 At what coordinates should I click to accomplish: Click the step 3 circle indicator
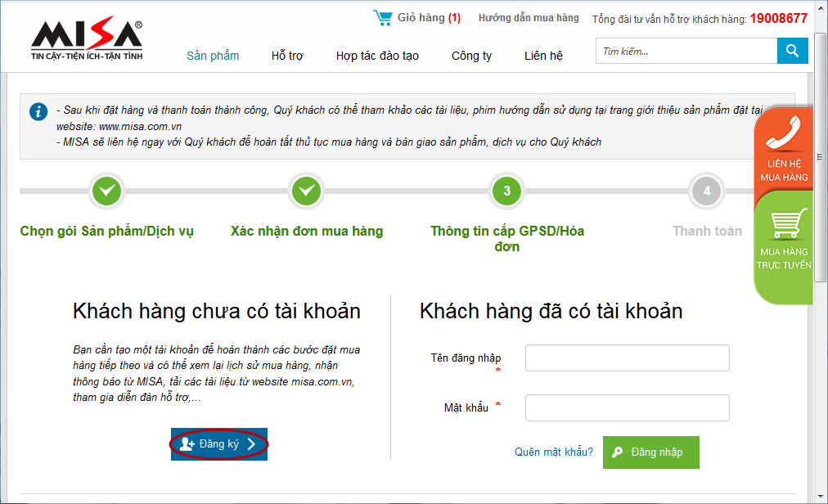pyautogui.click(x=506, y=191)
